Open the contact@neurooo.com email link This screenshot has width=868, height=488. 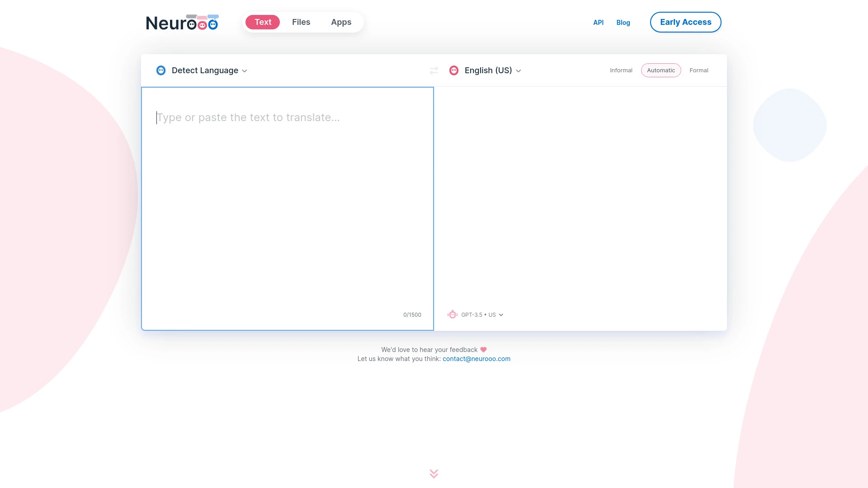pyautogui.click(x=476, y=358)
